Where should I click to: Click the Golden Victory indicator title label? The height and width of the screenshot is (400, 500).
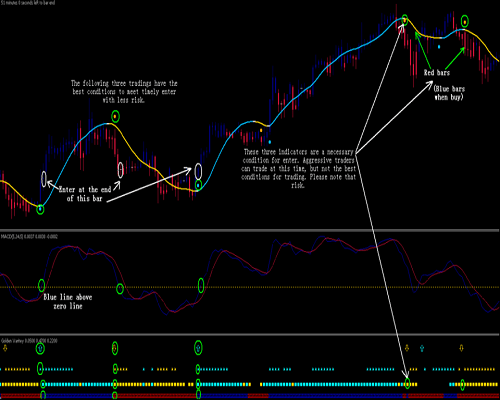click(x=29, y=341)
